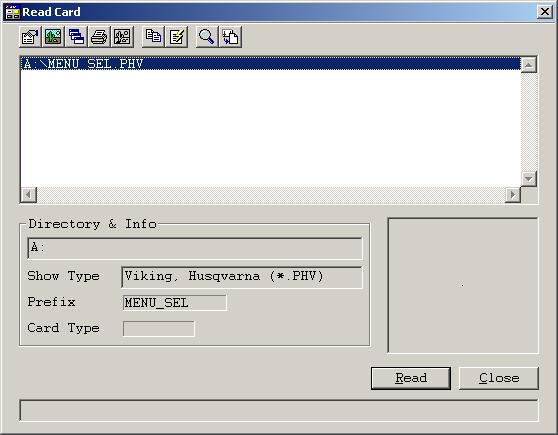This screenshot has width=558, height=435.
Task: Click the printer icon in toolbar
Action: (99, 37)
